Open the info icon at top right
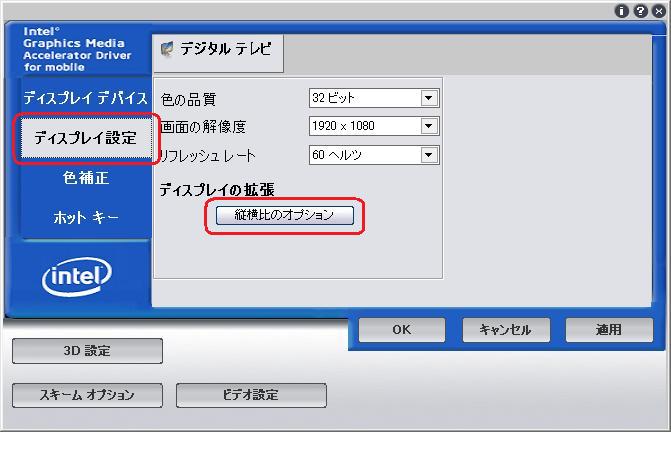This screenshot has width=671, height=476. 621,11
